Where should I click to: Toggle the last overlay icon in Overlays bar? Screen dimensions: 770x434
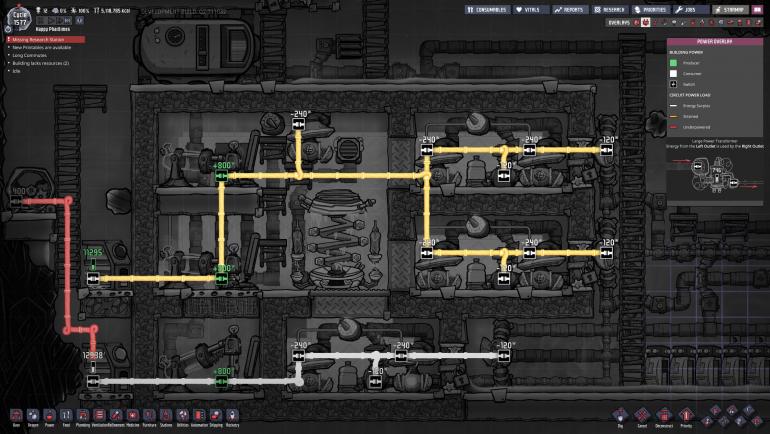[759, 23]
